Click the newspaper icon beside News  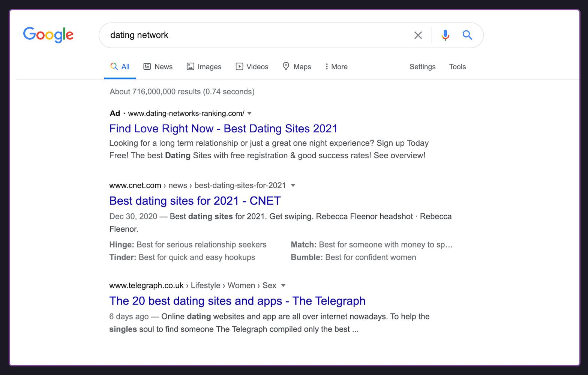point(147,66)
